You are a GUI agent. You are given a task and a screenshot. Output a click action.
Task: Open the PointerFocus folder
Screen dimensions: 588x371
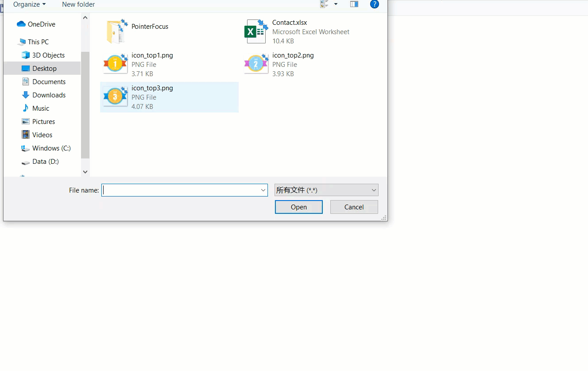tap(150, 27)
